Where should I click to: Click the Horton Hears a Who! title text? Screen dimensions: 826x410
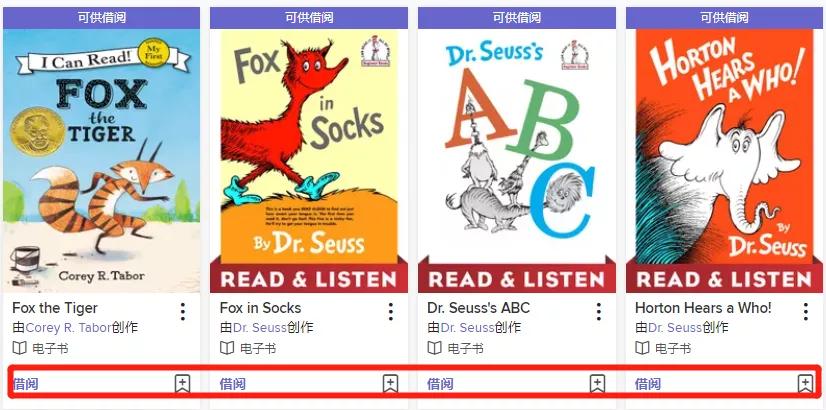click(x=703, y=308)
